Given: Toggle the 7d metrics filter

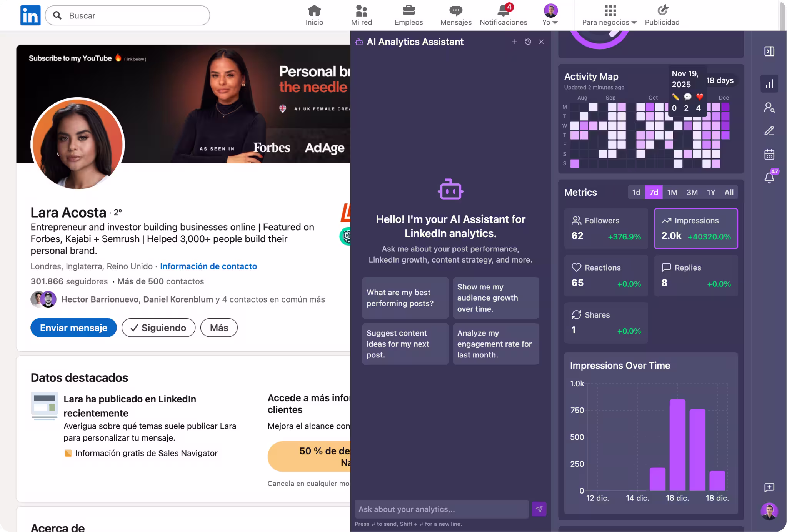Looking at the screenshot, I should pyautogui.click(x=654, y=192).
